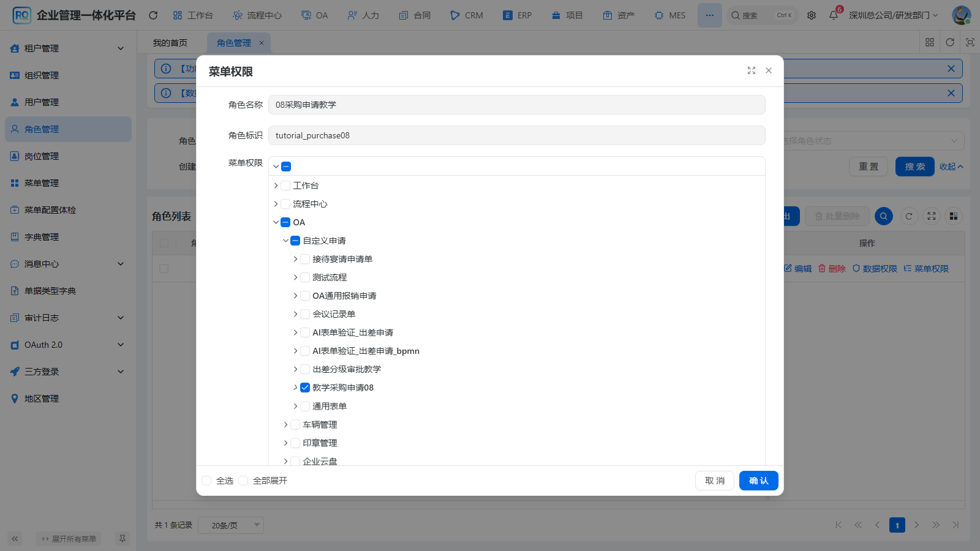This screenshot has height=551, width=980.
Task: Enable the 全选 checkbox
Action: [x=206, y=481]
